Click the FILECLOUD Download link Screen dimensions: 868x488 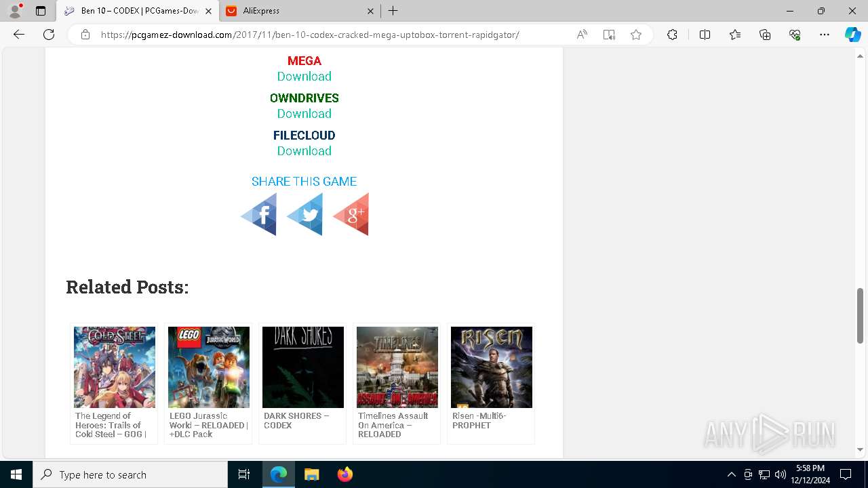[304, 151]
